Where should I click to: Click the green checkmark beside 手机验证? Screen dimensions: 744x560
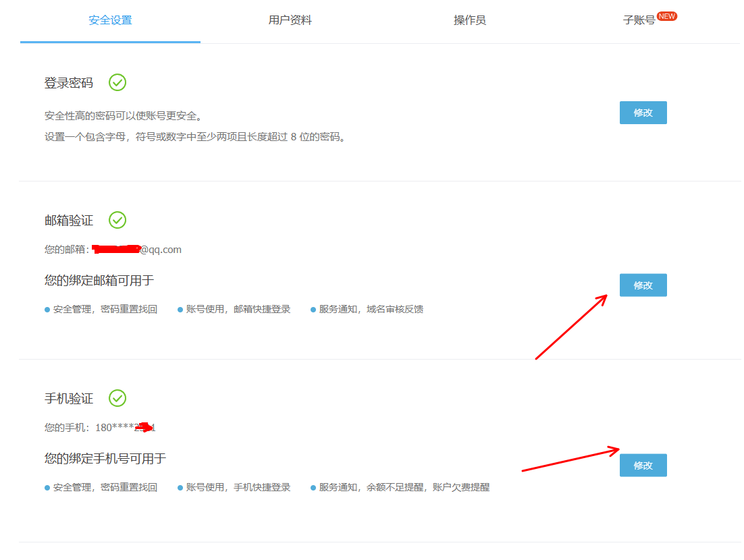point(117,398)
